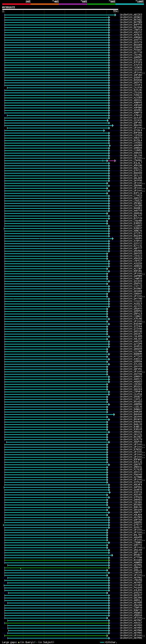Open hit UniRef100_C5WTC9
This screenshot has height=644, width=146.
(x=131, y=30)
